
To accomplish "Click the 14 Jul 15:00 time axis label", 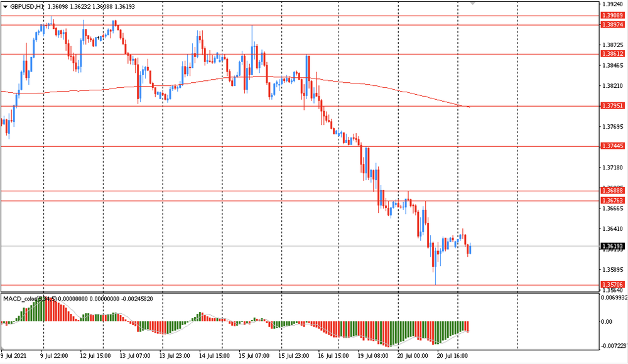I will (214, 356).
